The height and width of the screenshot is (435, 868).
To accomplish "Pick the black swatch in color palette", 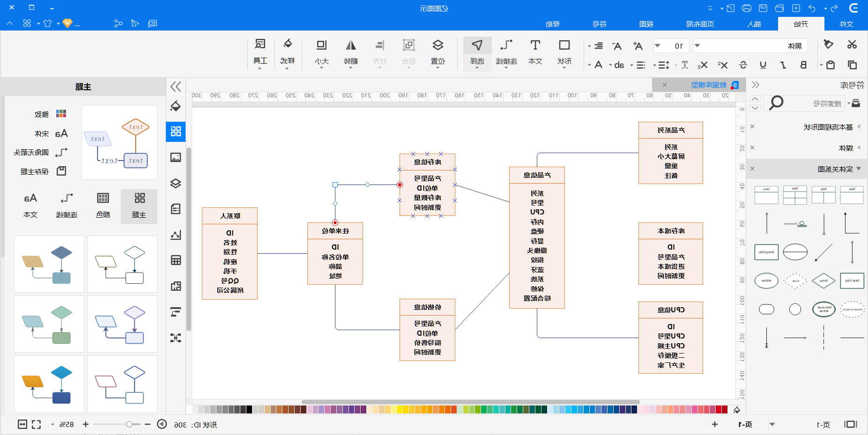I will tap(249, 409).
